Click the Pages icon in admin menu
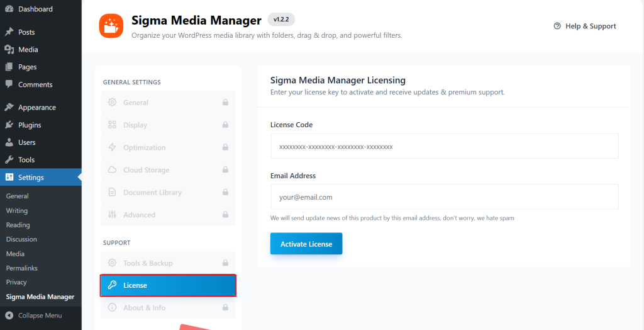Viewport: 644px width, 330px height. coord(9,67)
